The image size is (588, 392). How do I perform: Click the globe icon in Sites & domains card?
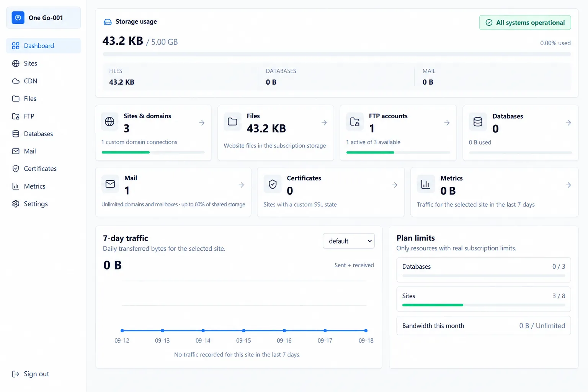click(x=109, y=122)
